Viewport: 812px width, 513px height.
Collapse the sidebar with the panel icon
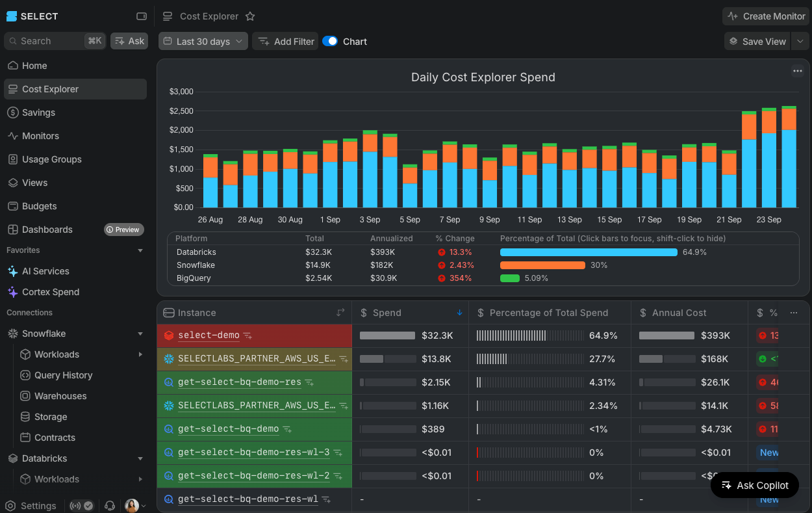[x=142, y=16]
